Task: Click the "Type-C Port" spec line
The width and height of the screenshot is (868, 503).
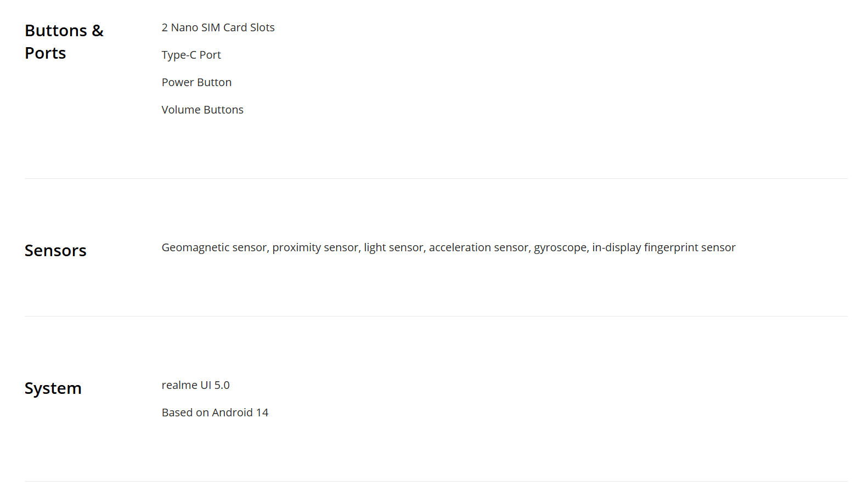Action: point(191,55)
